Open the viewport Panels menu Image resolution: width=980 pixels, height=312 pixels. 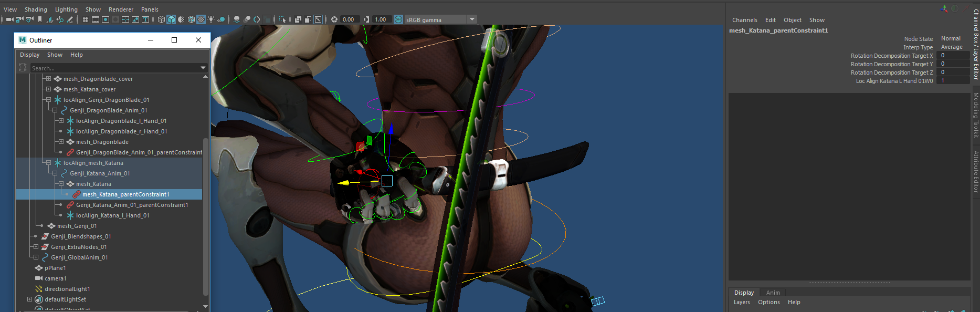(150, 9)
